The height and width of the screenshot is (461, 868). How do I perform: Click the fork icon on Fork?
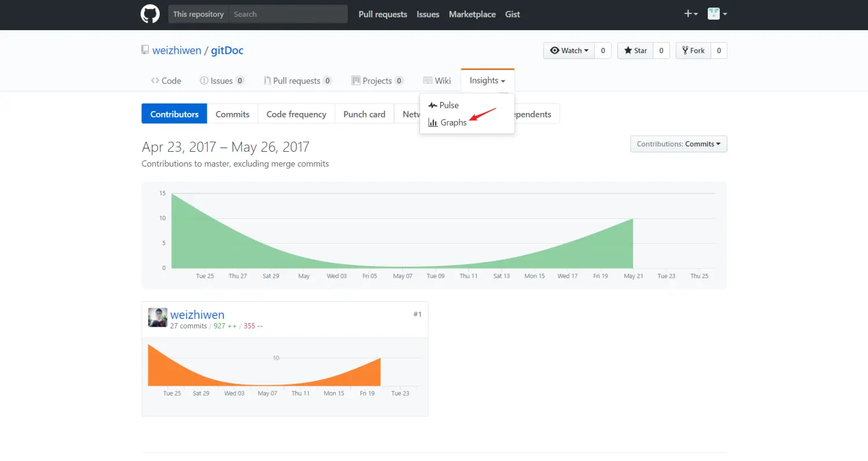point(685,50)
